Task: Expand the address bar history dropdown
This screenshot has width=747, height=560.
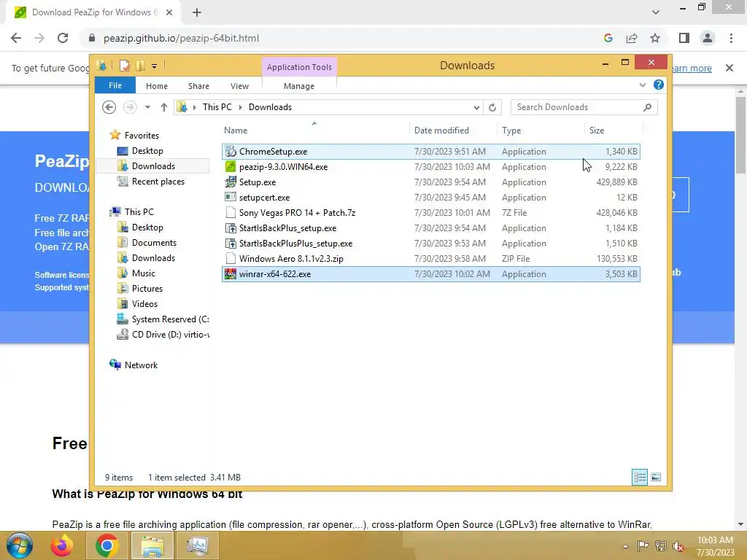Action: (476, 107)
